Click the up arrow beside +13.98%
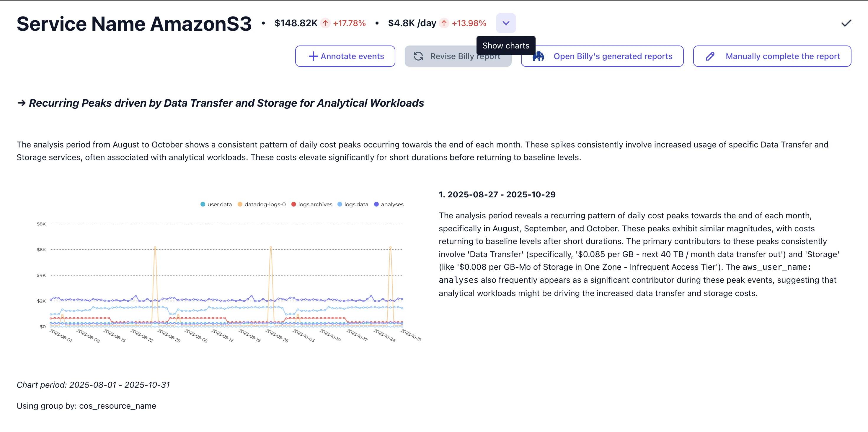The image size is (868, 432). 444,23
